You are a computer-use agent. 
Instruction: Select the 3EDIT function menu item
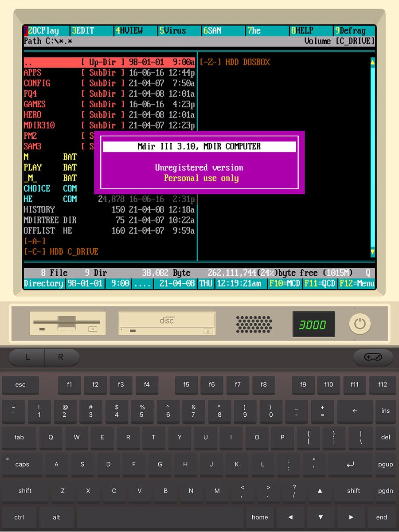[92, 31]
